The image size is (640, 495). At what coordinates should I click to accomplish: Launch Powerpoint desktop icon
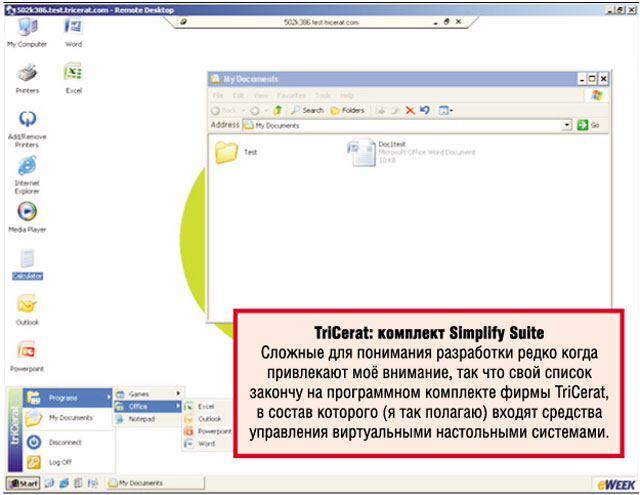tap(27, 357)
